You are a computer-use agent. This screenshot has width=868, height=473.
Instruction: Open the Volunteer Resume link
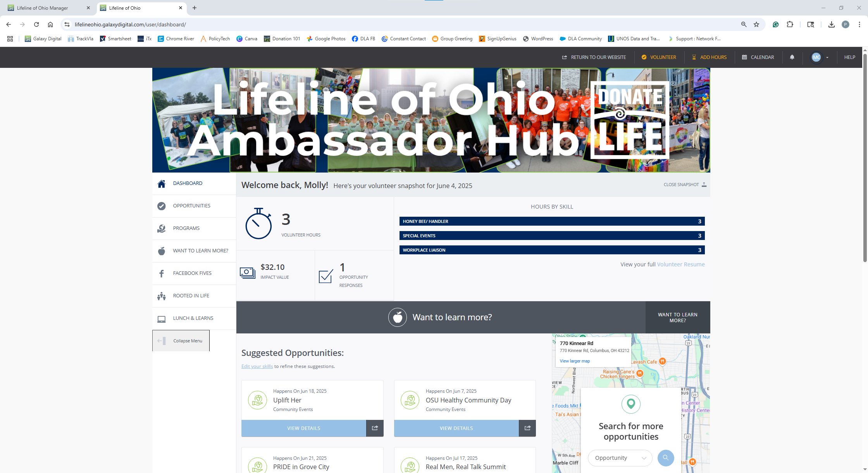[680, 264]
